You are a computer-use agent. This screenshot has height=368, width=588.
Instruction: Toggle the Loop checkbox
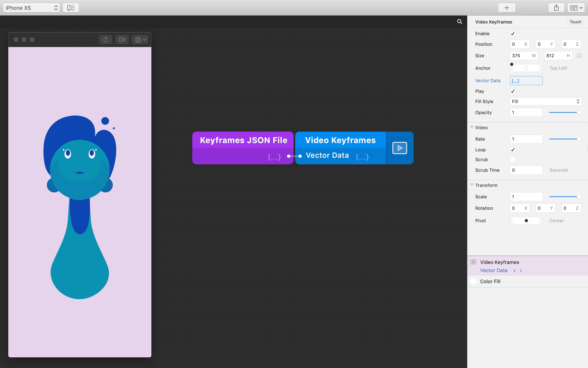coord(513,150)
